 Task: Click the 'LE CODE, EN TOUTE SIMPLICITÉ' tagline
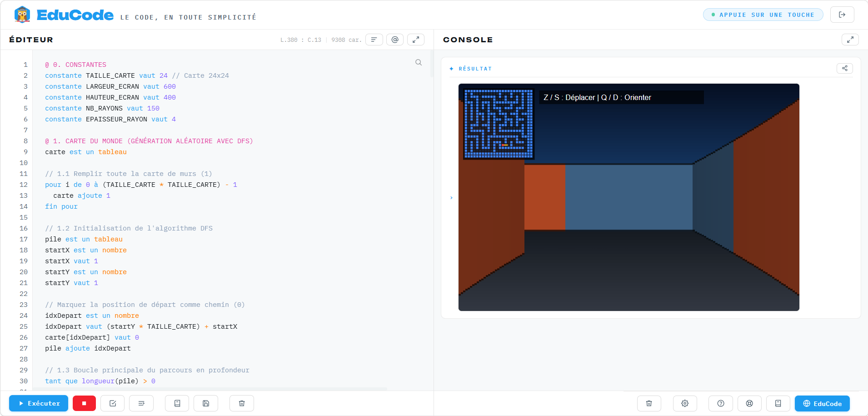pos(188,17)
